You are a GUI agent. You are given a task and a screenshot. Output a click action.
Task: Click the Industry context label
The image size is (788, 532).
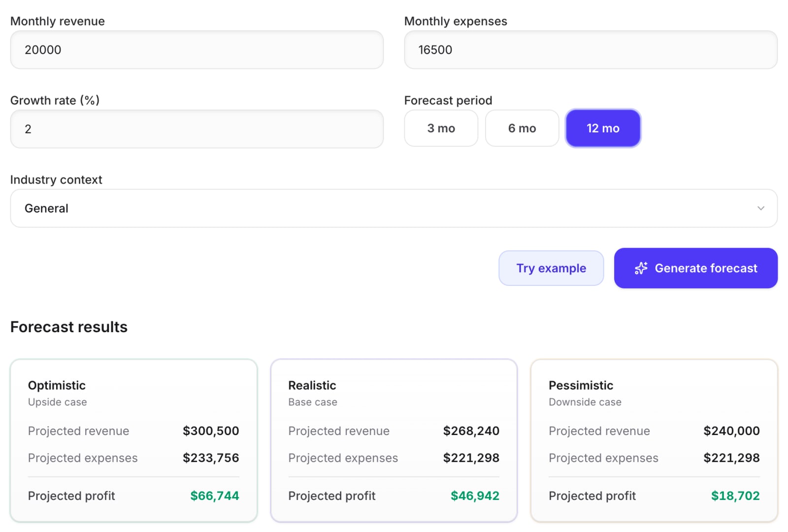click(56, 180)
